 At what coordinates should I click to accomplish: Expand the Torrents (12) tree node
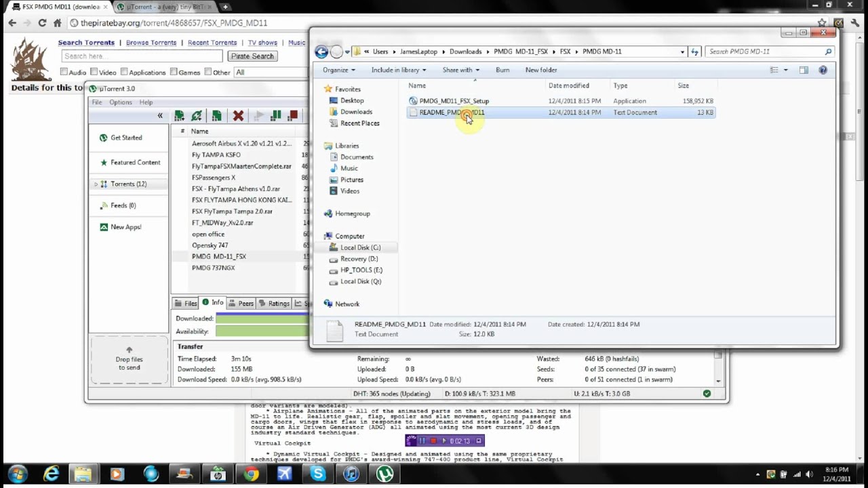(96, 184)
